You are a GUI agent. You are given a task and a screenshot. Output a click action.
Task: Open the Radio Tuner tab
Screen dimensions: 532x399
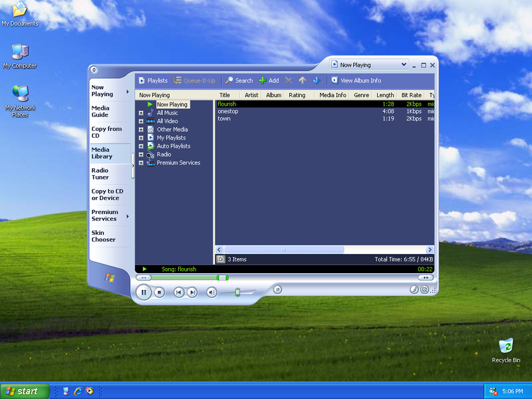(110, 174)
